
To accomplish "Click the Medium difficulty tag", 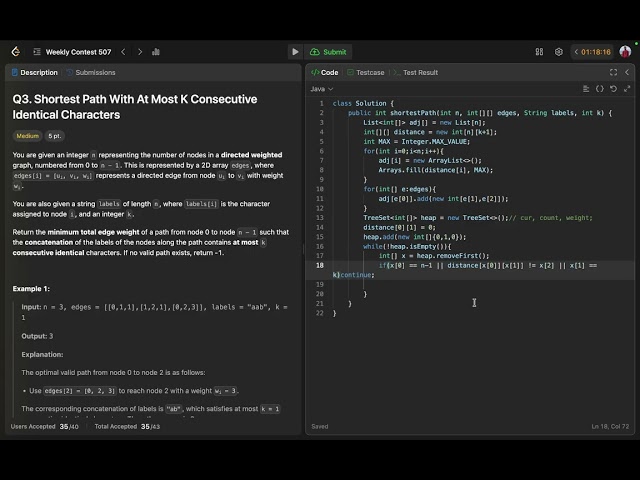I will click(27, 136).
